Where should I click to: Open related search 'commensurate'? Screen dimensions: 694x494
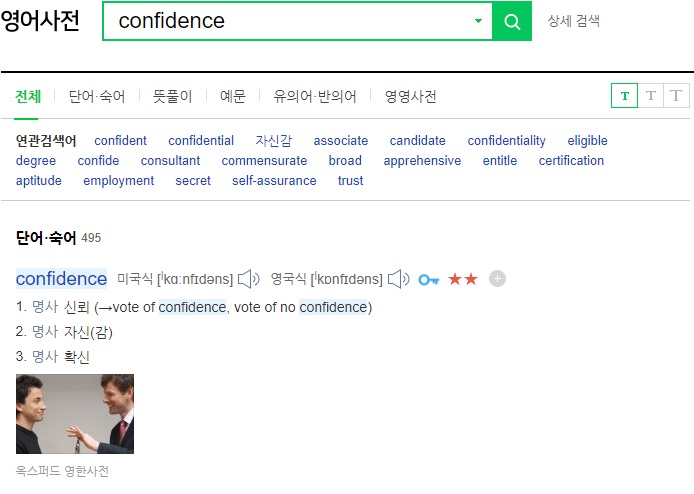coord(264,161)
